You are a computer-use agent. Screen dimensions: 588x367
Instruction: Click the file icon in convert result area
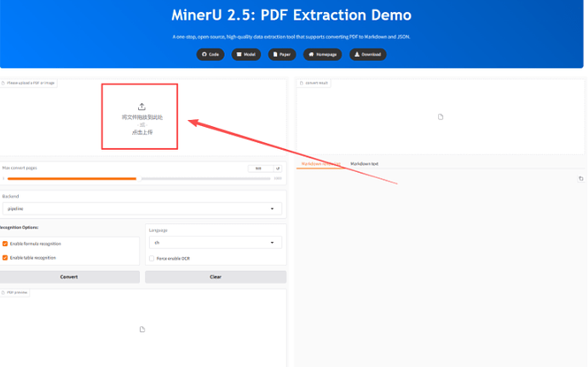[x=441, y=117]
